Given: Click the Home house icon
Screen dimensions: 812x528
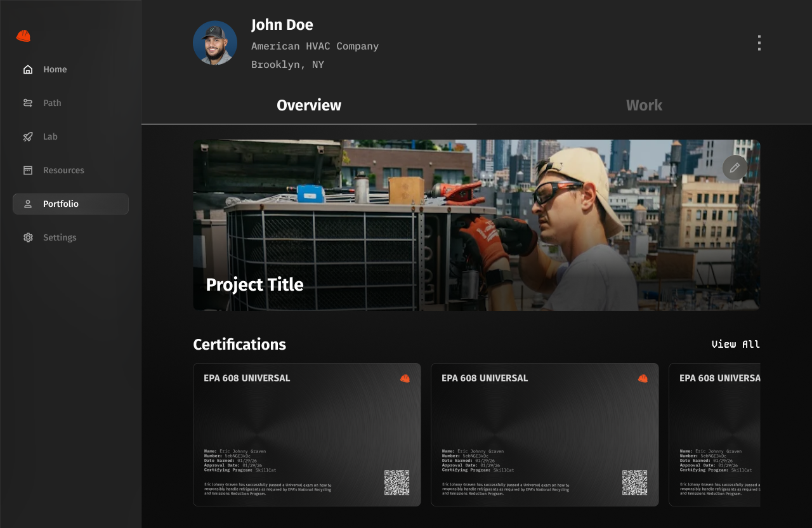Looking at the screenshot, I should 28,69.
